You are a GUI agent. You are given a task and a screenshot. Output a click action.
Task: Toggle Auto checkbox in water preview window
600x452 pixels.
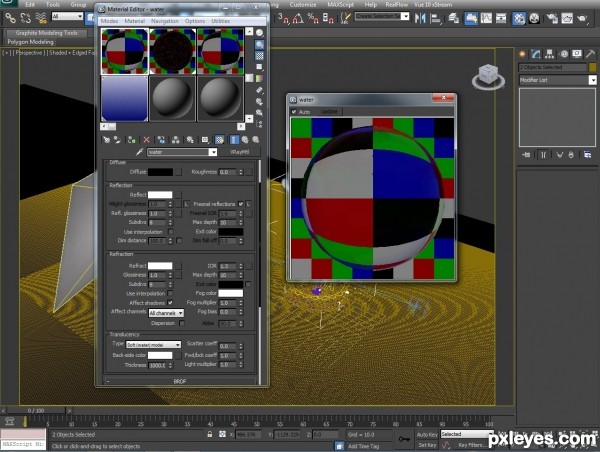[x=294, y=112]
